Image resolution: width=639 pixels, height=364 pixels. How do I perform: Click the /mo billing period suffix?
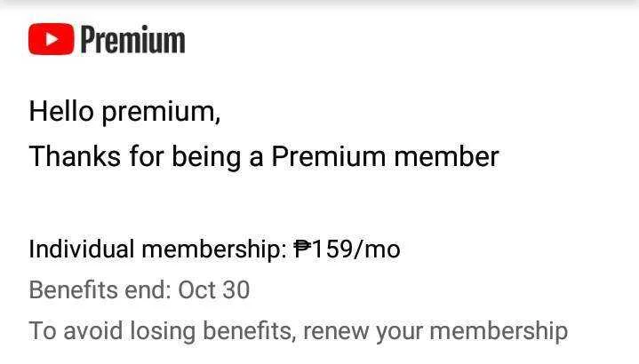[x=378, y=249]
